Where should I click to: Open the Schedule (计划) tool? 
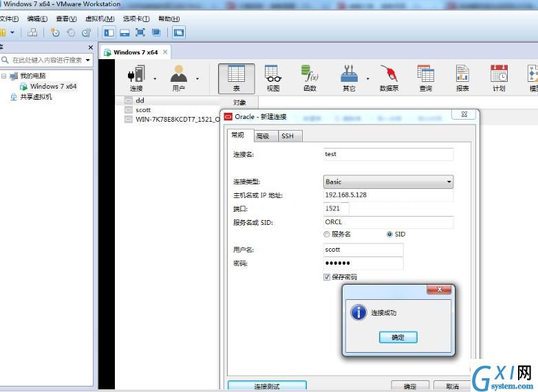(x=499, y=78)
